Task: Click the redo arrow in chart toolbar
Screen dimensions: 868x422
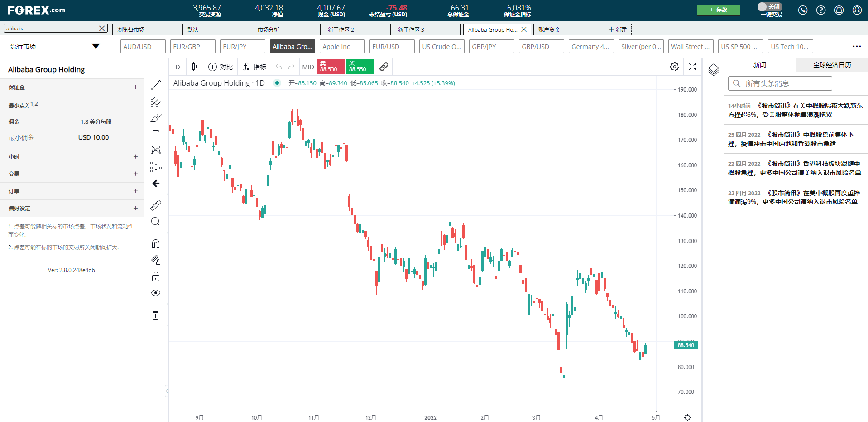Action: 292,67
